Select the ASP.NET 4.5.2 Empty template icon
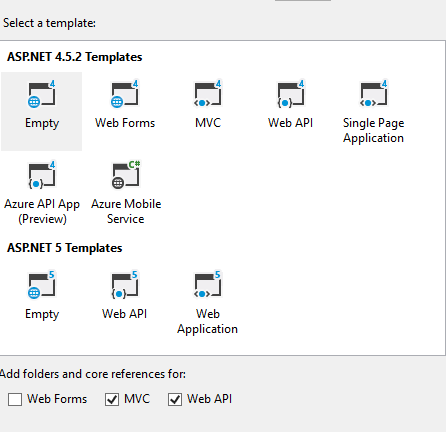This screenshot has width=446, height=432. [42, 94]
